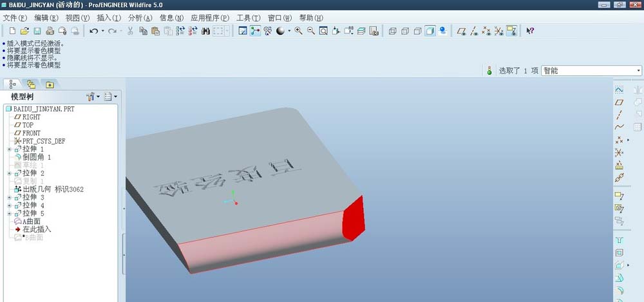Open the View Manager icon

[374, 31]
